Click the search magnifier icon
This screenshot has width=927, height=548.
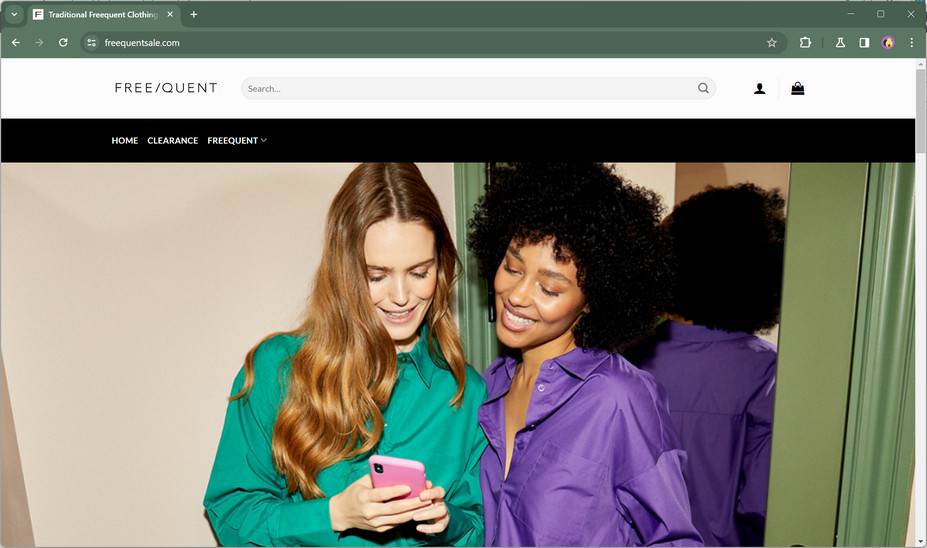tap(703, 88)
